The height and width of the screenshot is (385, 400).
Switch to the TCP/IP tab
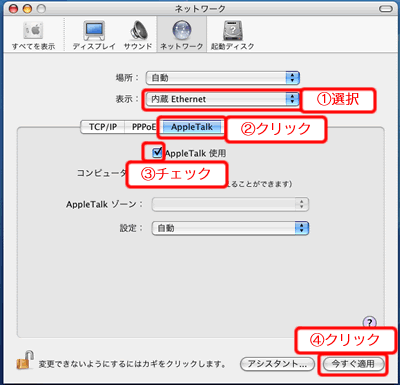tap(103, 127)
